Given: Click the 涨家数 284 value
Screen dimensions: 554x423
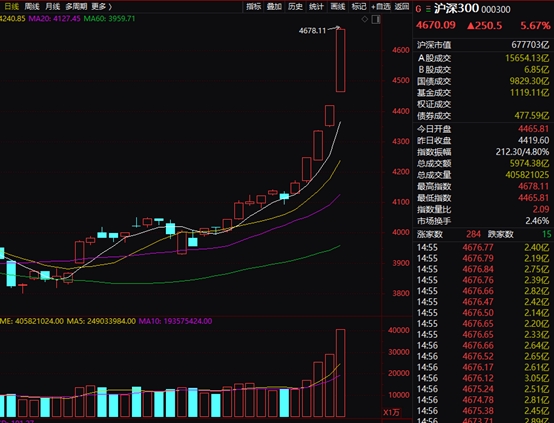Looking at the screenshot, I should click(x=473, y=234).
